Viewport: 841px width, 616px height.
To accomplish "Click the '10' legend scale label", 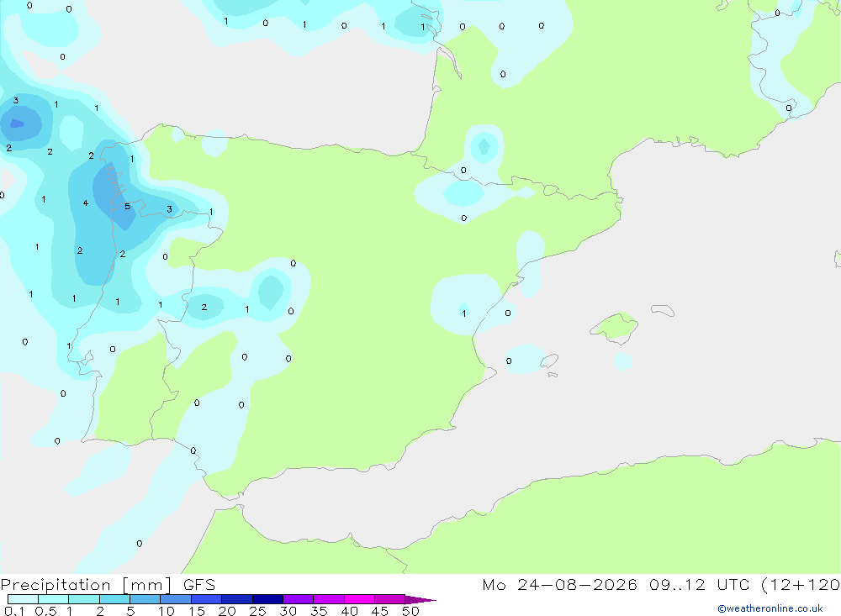I will pyautogui.click(x=167, y=611).
